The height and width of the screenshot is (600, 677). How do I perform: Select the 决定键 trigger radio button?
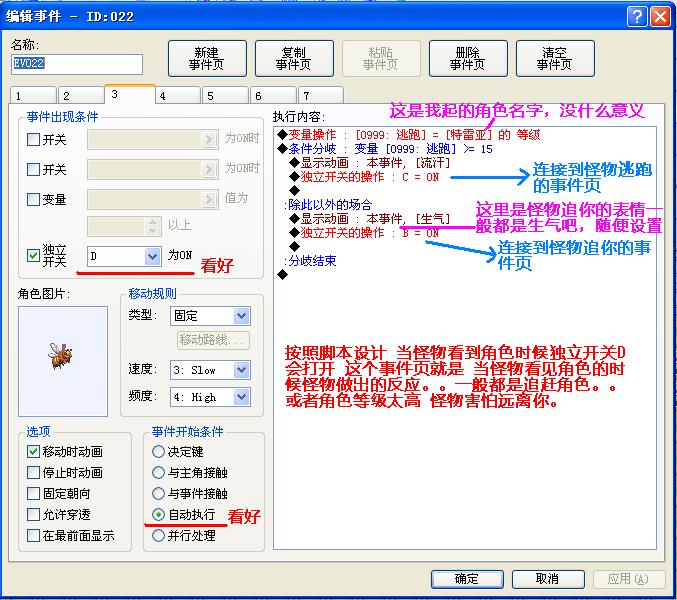tap(158, 452)
